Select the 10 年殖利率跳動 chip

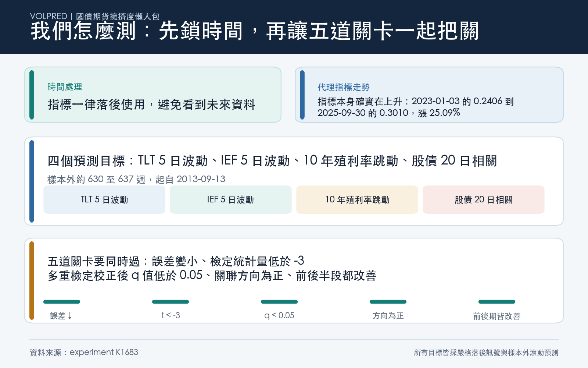pos(357,199)
